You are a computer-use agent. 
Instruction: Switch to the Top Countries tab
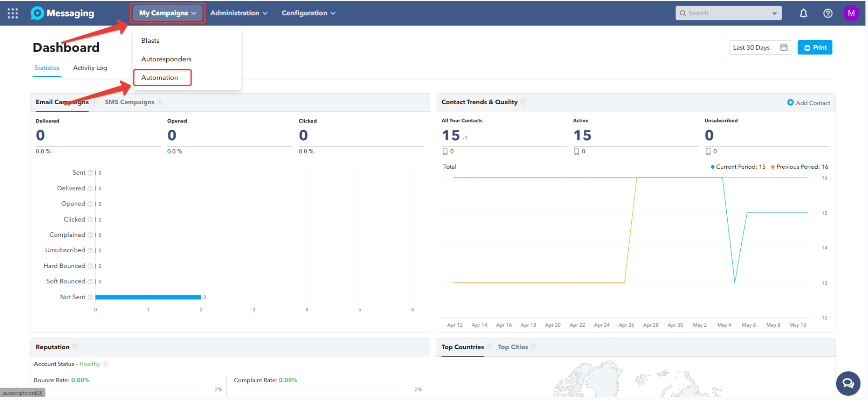[462, 347]
